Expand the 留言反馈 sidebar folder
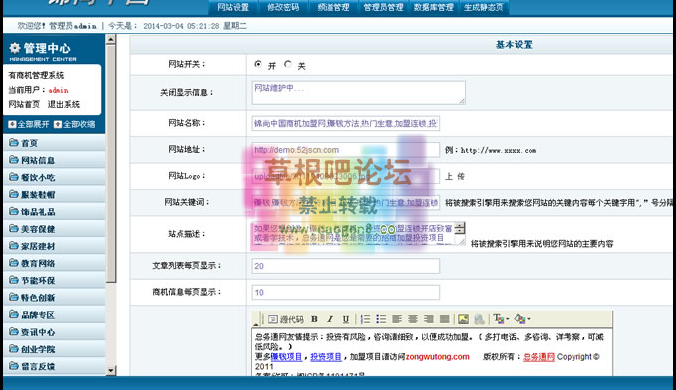676x390 pixels. pos(54,367)
